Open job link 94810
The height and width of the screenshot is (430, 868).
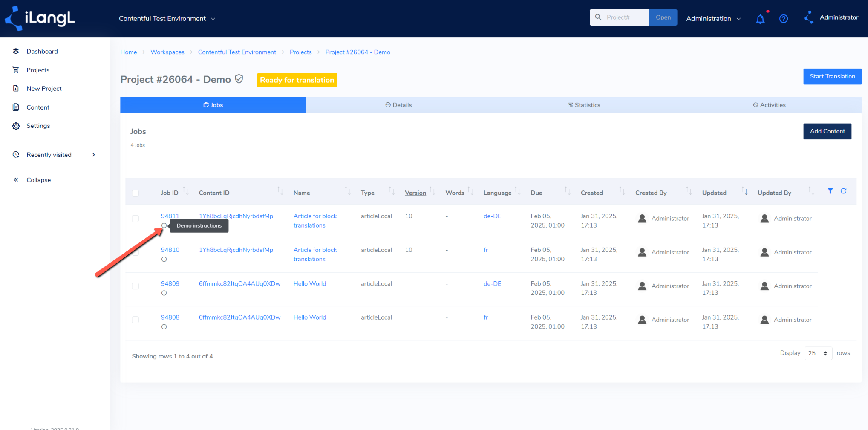pos(170,250)
